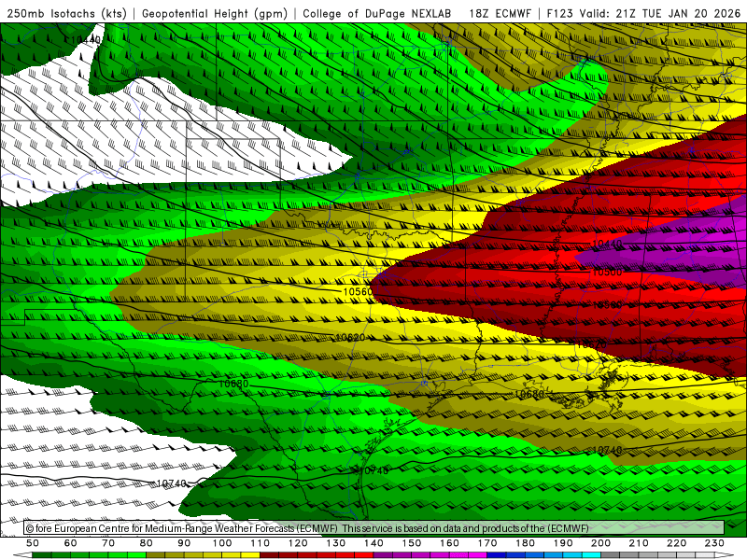Click the 150 label on the color scale

(412, 543)
